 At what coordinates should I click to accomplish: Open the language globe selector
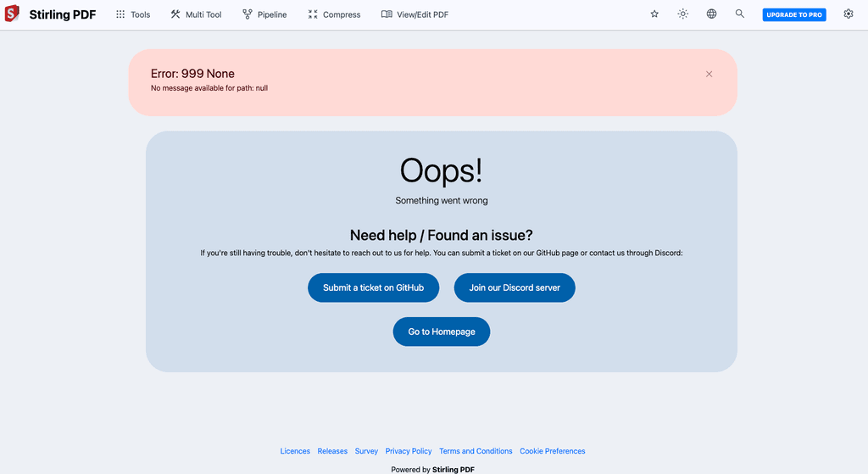click(711, 14)
